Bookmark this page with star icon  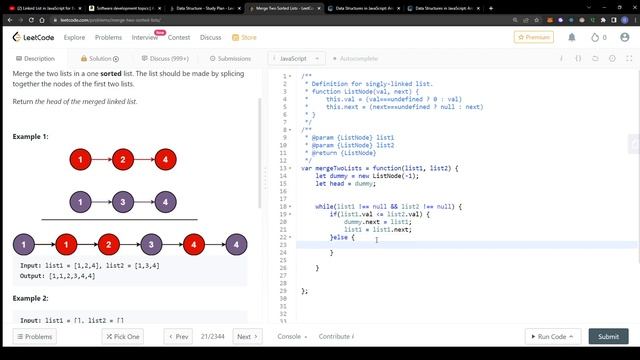pos(537,20)
